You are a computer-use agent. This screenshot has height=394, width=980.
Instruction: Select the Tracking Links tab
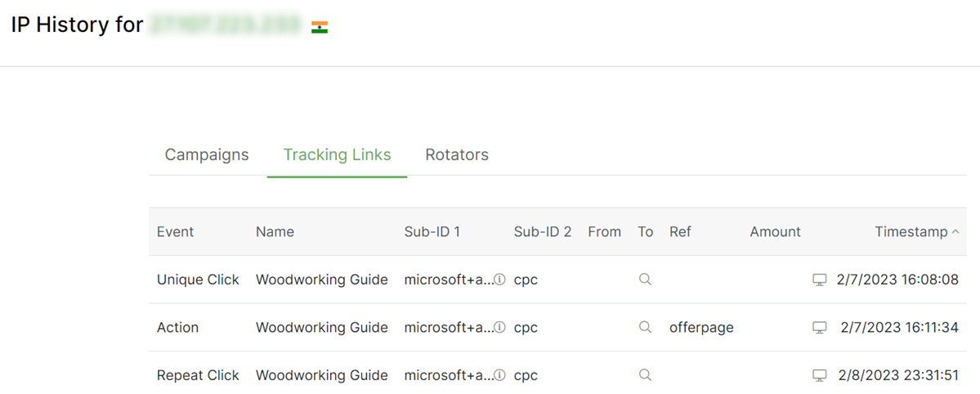click(337, 154)
